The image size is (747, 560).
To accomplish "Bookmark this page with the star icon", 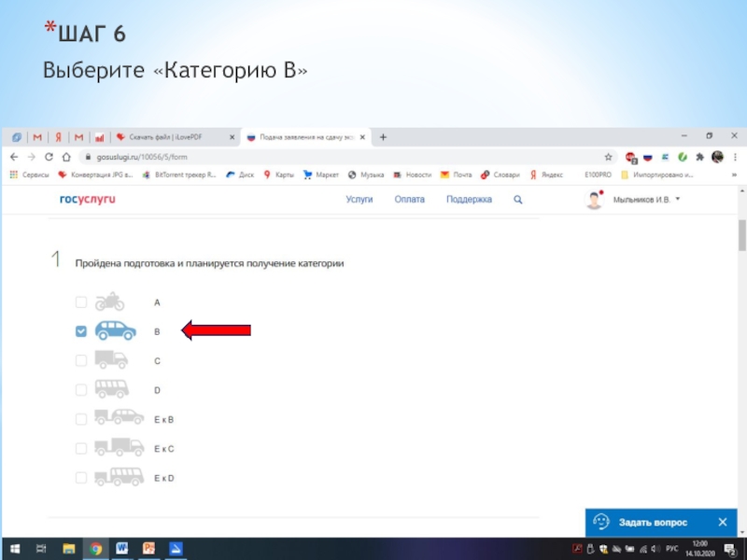I will pyautogui.click(x=608, y=157).
